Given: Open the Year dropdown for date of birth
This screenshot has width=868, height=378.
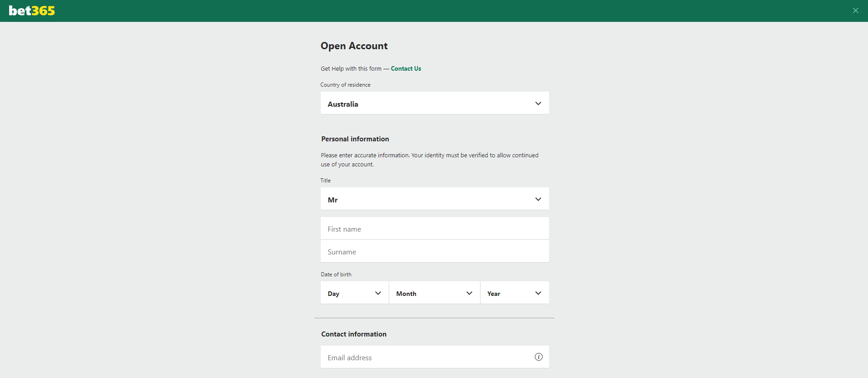Looking at the screenshot, I should 515,293.
